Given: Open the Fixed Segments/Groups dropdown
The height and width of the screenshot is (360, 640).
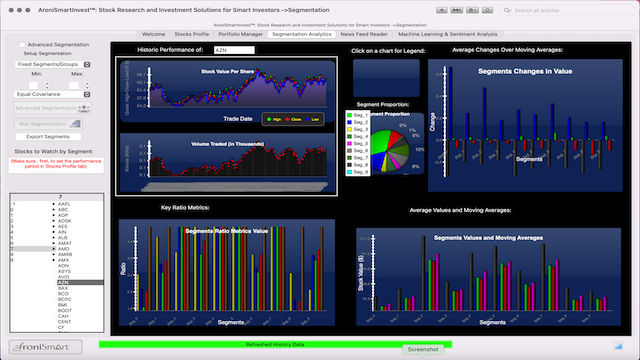Looking at the screenshot, I should click(52, 64).
